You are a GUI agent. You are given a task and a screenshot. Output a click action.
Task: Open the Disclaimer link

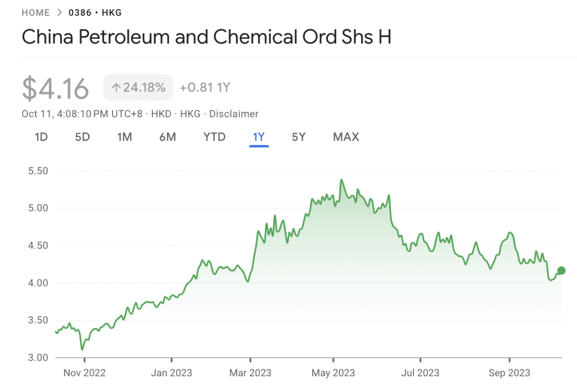235,114
